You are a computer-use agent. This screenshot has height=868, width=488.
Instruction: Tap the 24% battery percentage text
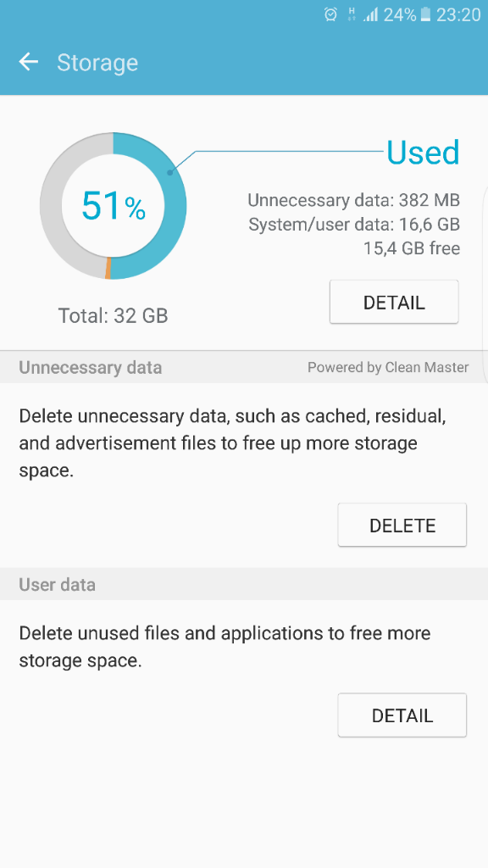point(399,15)
